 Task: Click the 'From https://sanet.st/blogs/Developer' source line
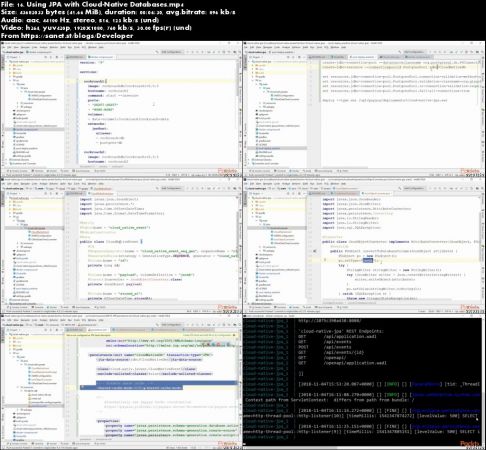67,36
